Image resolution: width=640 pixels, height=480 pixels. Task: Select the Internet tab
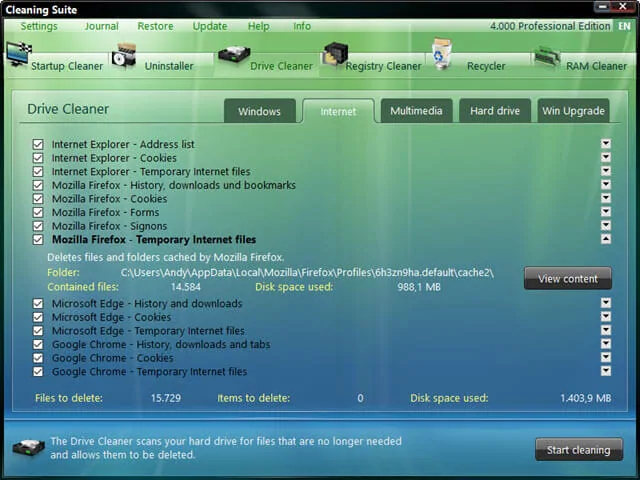pos(338,111)
